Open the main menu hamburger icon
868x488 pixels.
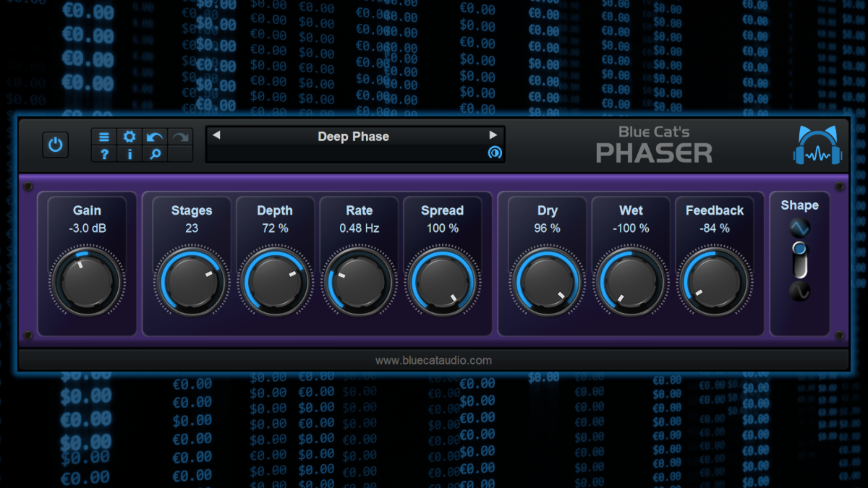tap(104, 137)
